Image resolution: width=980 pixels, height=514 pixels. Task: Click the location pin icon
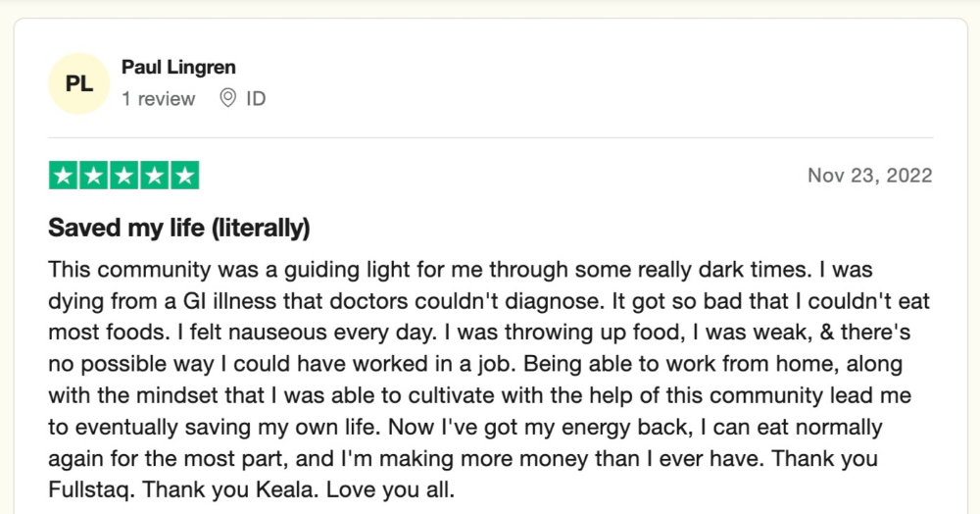(228, 98)
